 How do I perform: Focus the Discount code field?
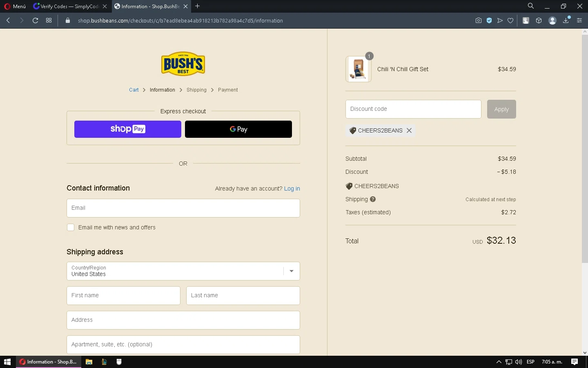point(413,109)
